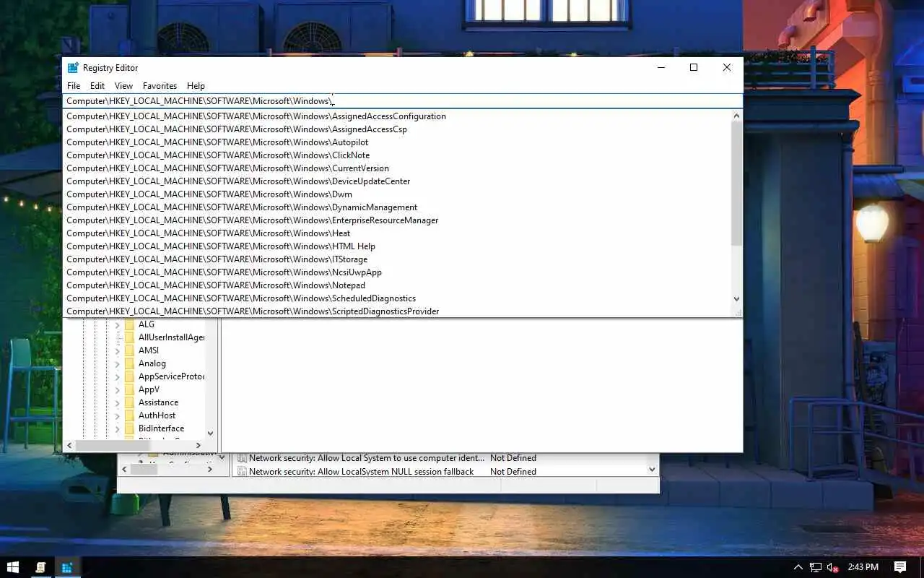Open the File menu
The width and height of the screenshot is (924, 578).
74,85
